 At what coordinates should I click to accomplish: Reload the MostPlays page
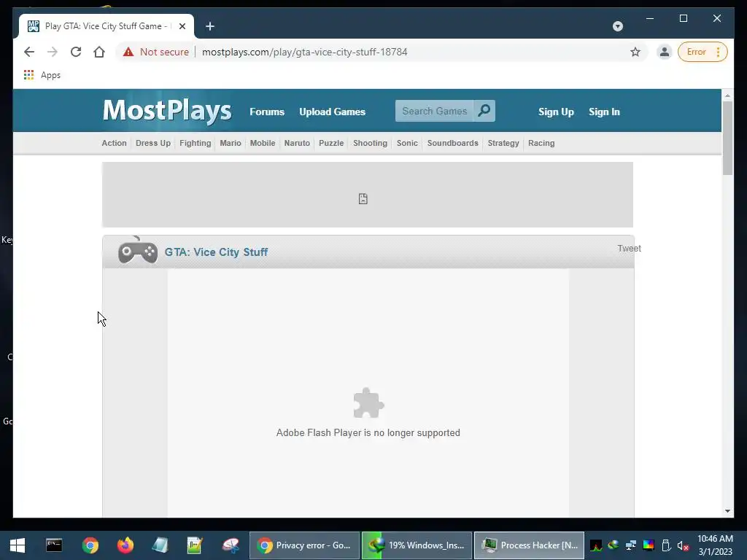pos(76,52)
